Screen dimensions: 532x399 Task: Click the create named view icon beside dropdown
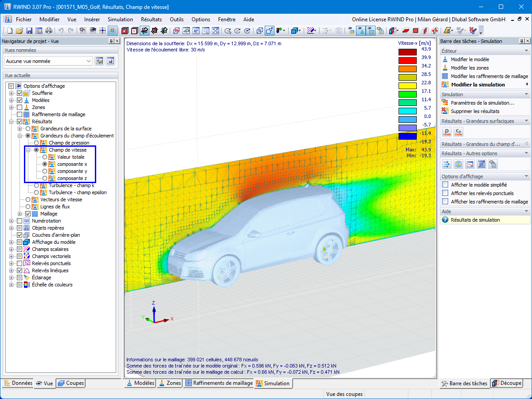(100, 61)
